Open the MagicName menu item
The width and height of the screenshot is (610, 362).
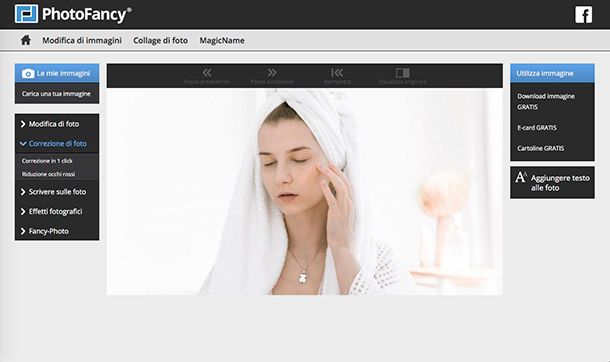click(222, 40)
